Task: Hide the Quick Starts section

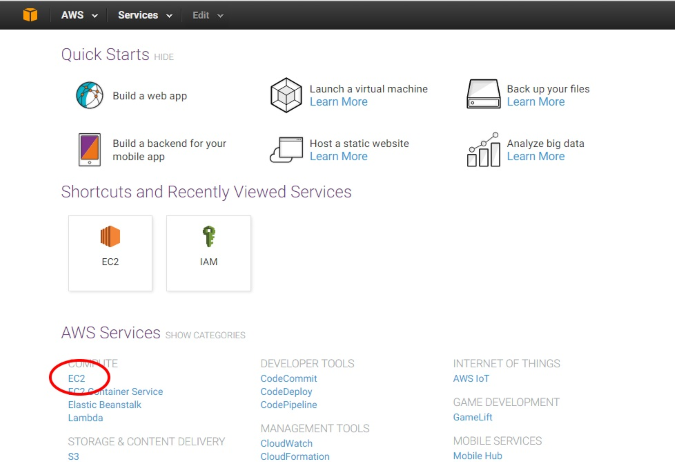Action: coord(164,57)
